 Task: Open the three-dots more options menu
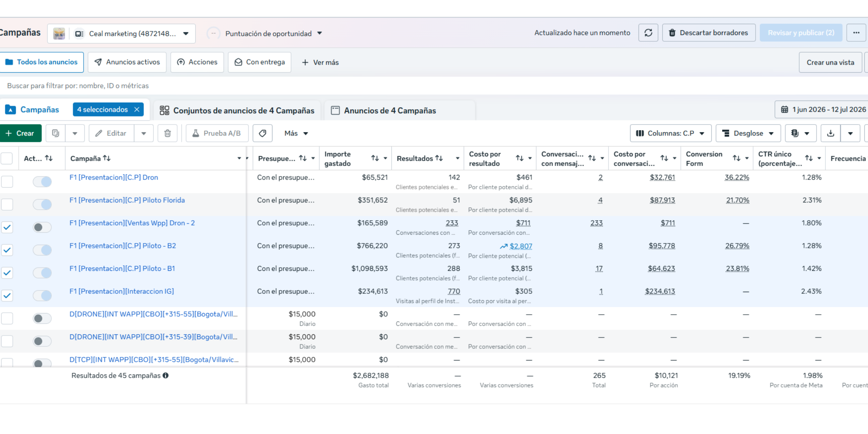[856, 33]
